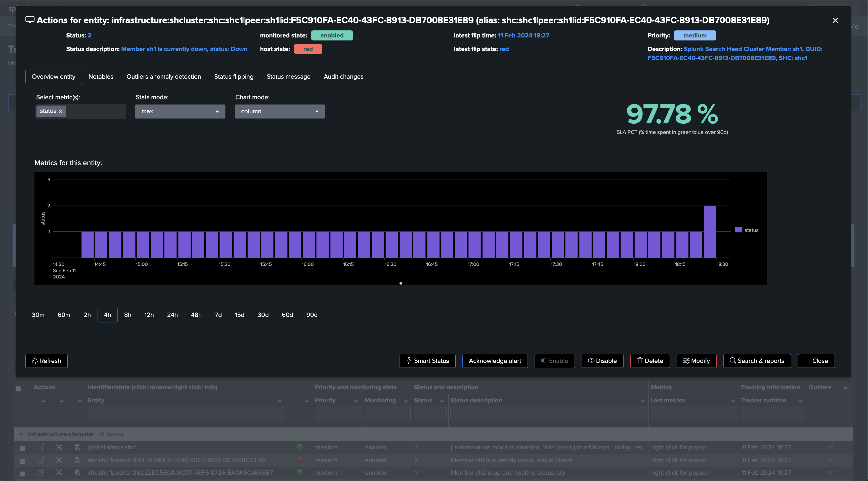
Task: Click the status legend swatch in chart
Action: pos(738,230)
